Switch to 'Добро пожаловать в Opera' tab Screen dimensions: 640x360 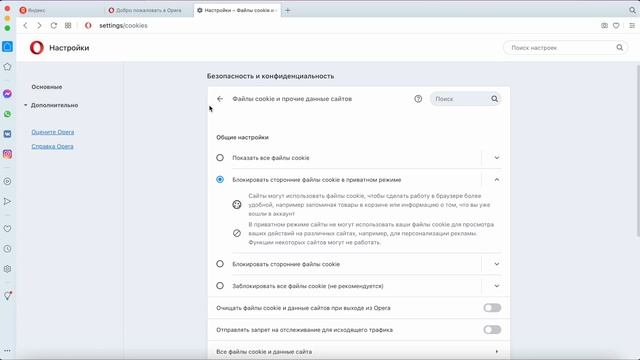[x=149, y=10]
